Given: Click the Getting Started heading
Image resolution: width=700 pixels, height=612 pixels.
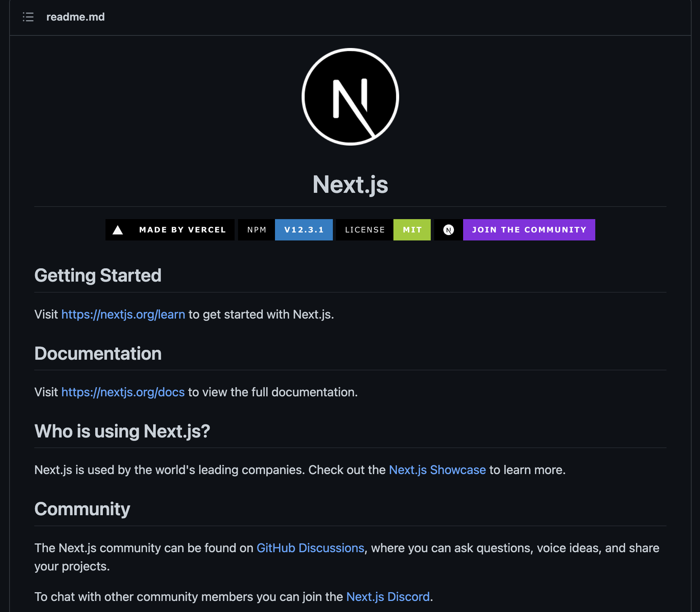Looking at the screenshot, I should click(98, 276).
